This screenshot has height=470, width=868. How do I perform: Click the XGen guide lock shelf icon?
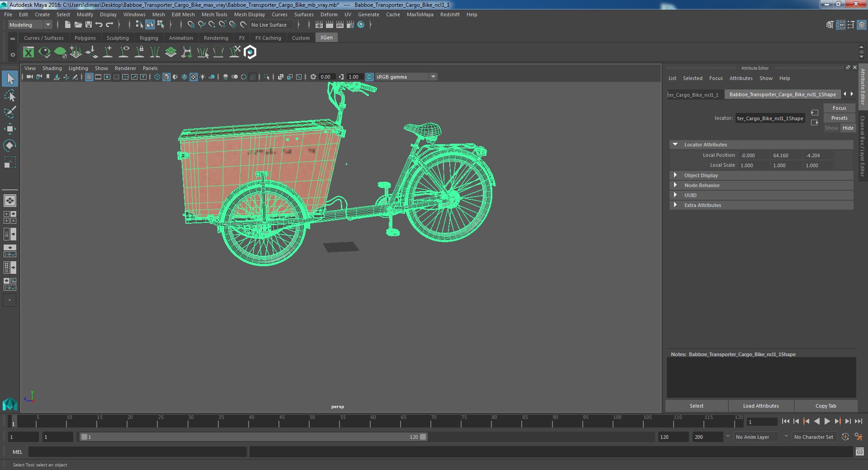[x=140, y=52]
